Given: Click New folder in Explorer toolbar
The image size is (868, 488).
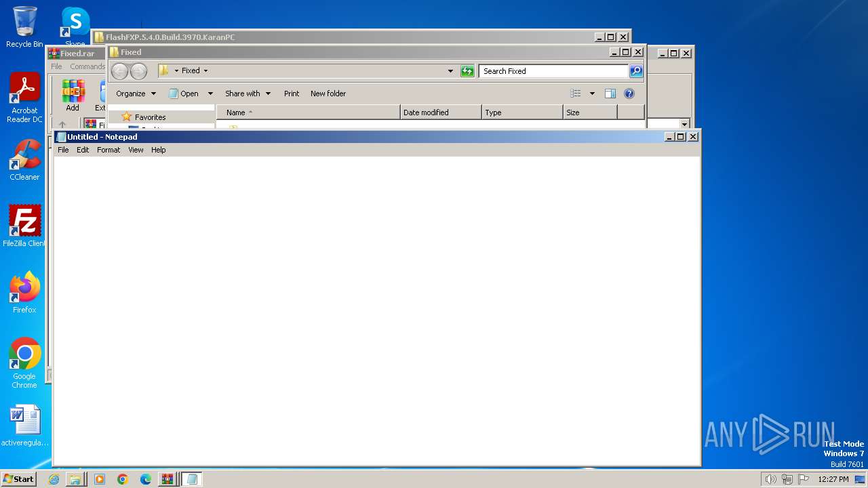Looking at the screenshot, I should 328,94.
